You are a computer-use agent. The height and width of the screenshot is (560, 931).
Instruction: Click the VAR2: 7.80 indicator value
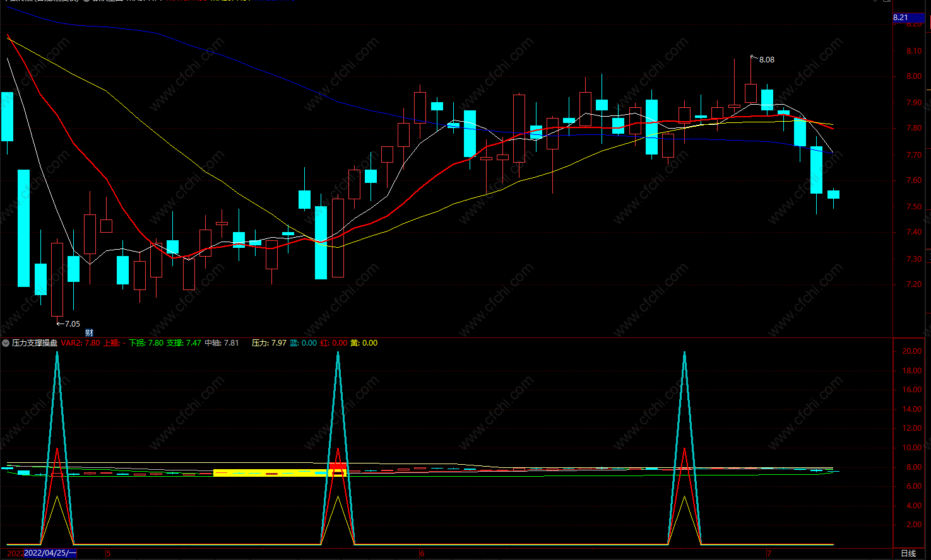(80, 343)
